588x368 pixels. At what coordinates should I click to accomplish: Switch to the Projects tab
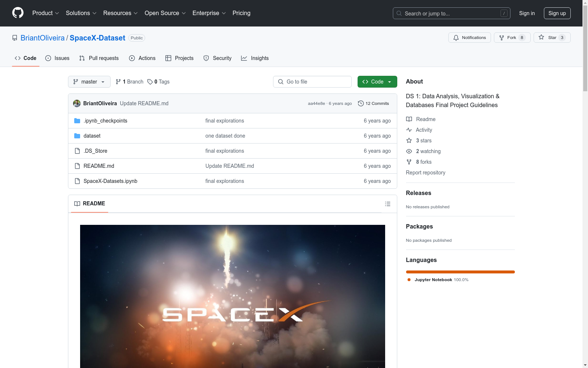tap(179, 58)
